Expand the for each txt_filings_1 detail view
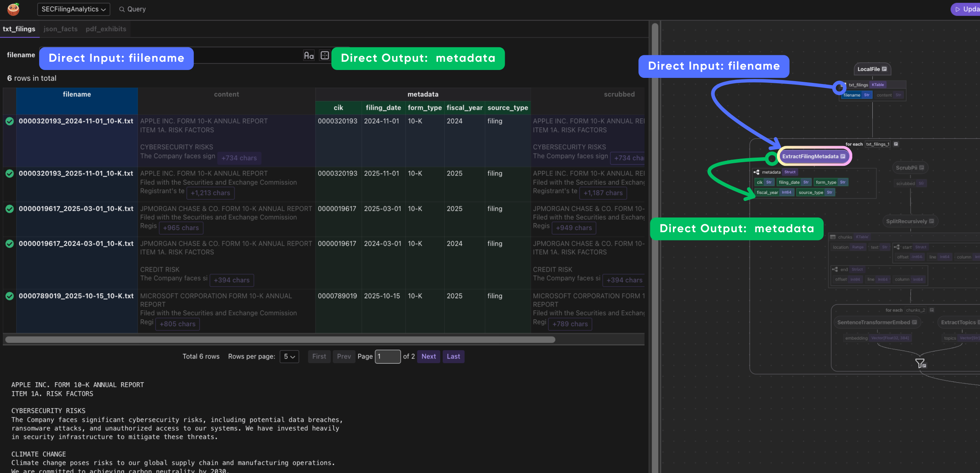The height and width of the screenshot is (473, 980). [x=896, y=144]
